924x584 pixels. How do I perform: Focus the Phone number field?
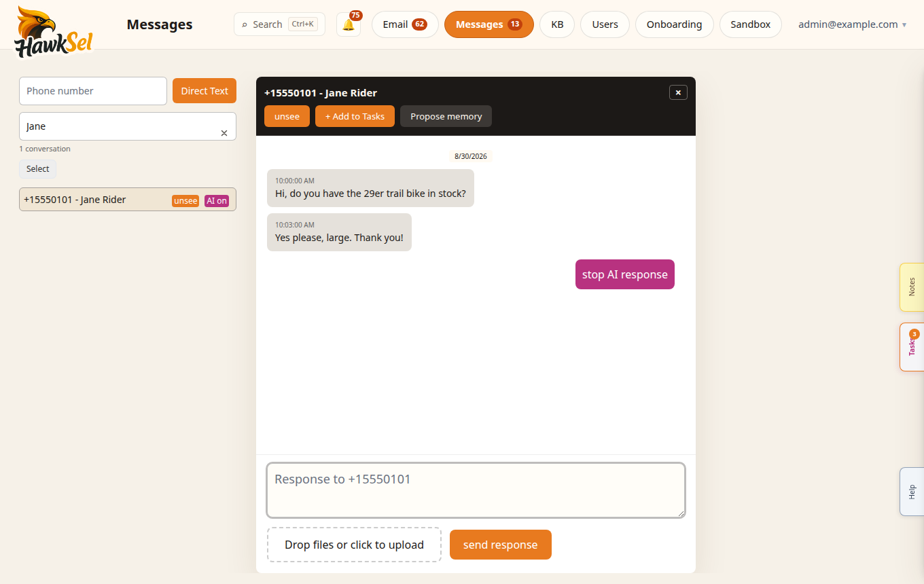point(93,91)
